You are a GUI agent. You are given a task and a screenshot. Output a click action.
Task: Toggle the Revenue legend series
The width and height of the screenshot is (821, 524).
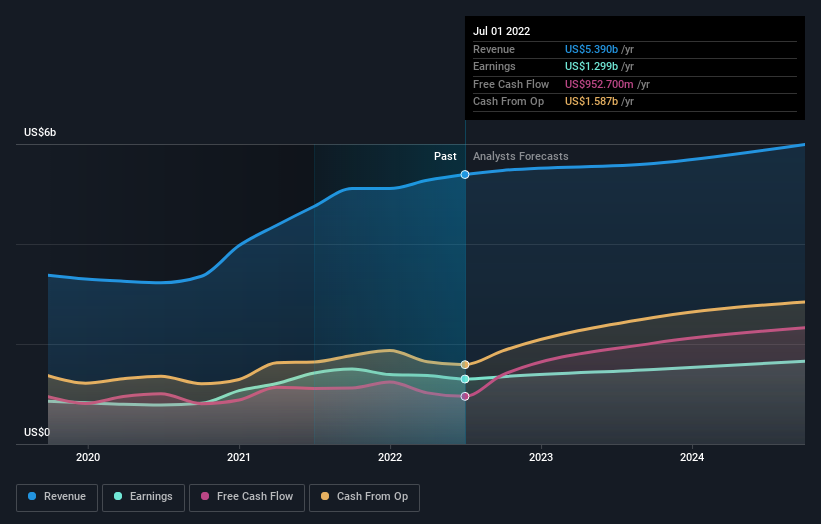[57, 497]
